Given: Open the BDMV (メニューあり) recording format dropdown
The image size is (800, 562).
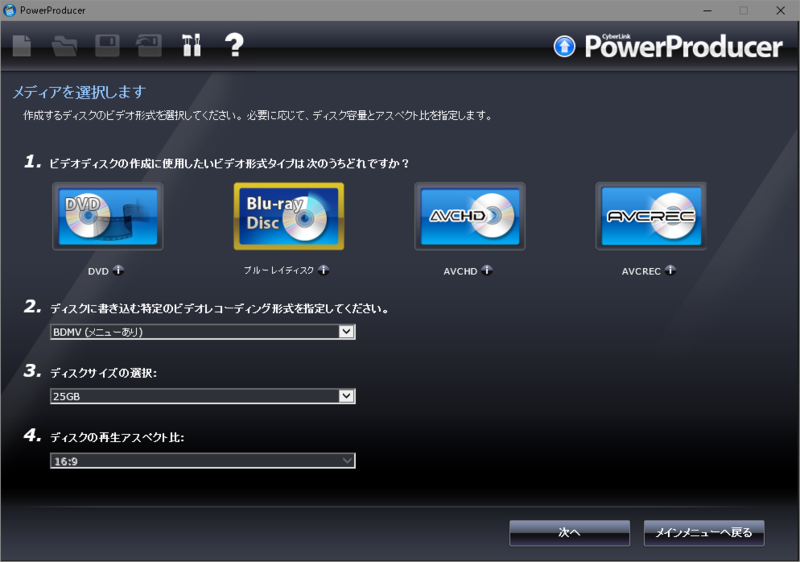Looking at the screenshot, I should pos(203,332).
